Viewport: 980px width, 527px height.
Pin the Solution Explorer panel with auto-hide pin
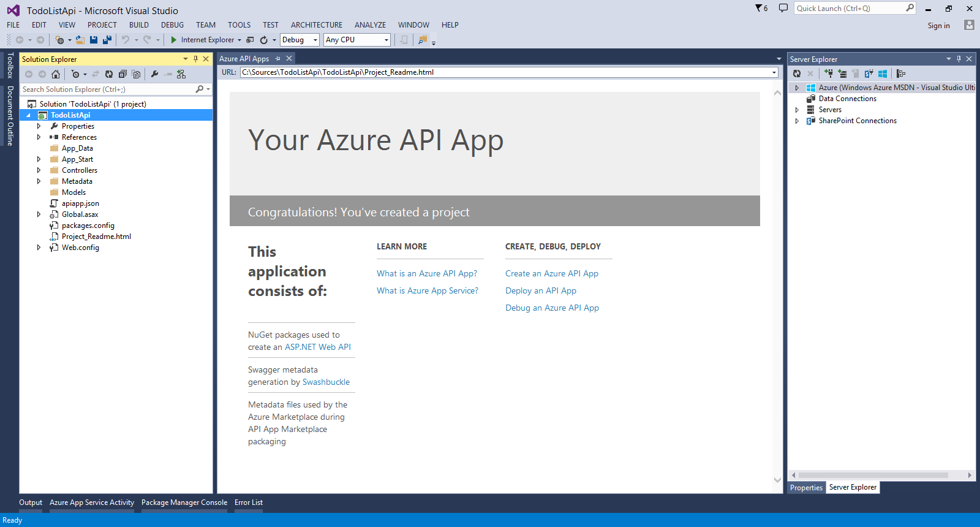196,59
